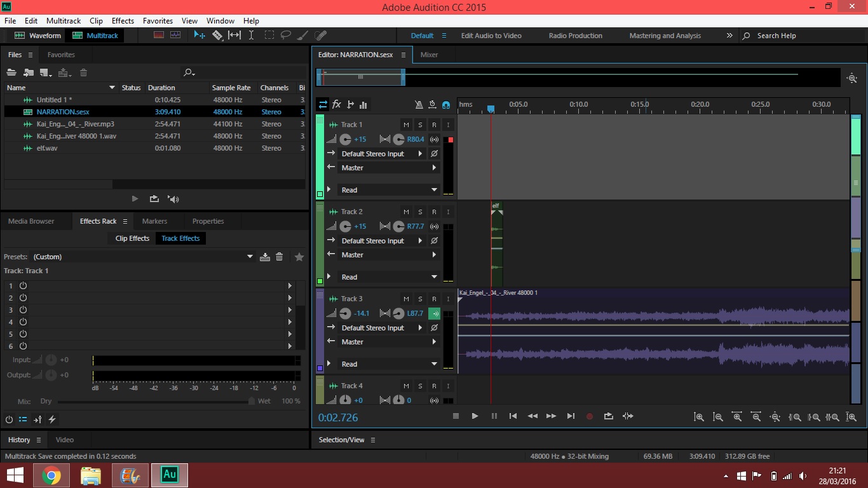Select the Move tool in toolbar
Image resolution: width=868 pixels, height=488 pixels.
200,36
